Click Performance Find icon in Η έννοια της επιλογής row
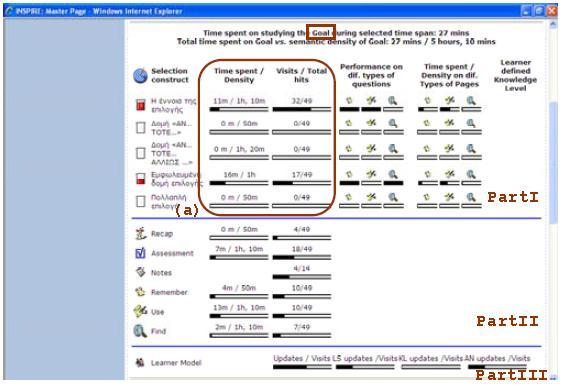562x386 pixels. point(393,101)
